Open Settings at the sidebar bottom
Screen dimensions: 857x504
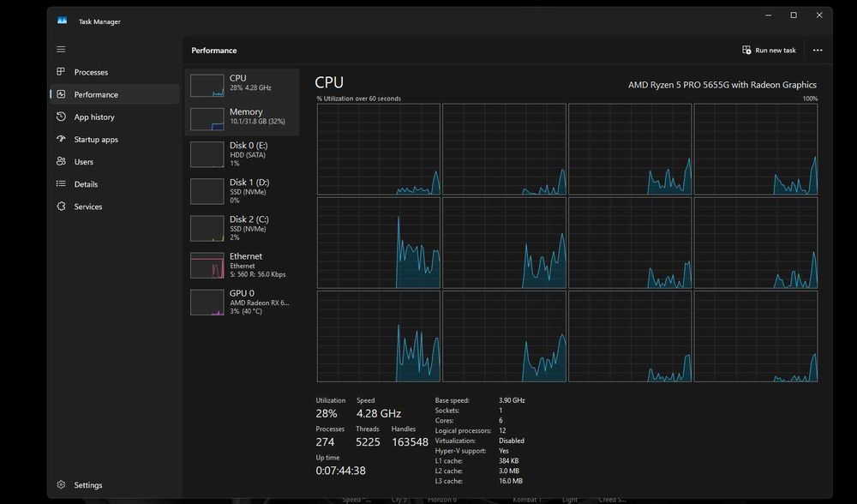(115, 484)
